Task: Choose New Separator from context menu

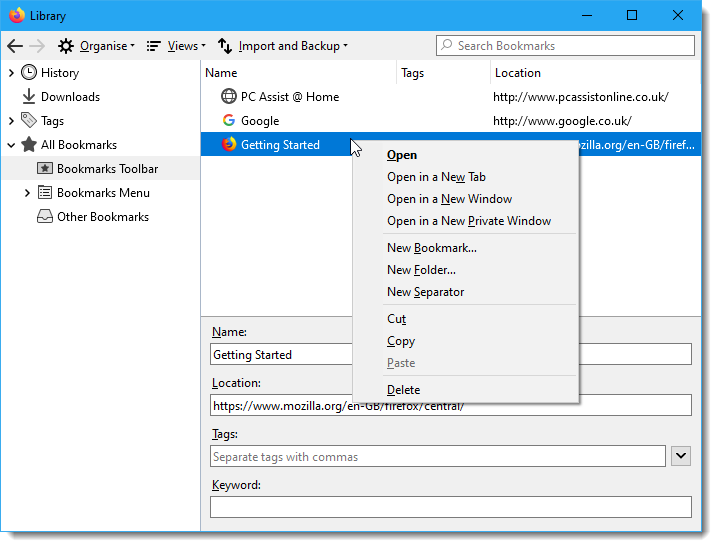Action: [x=466, y=292]
